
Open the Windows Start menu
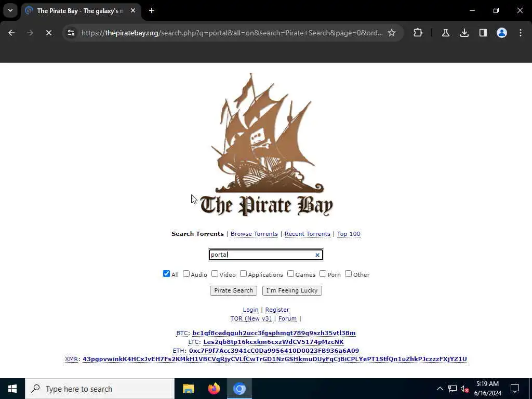tap(12, 389)
